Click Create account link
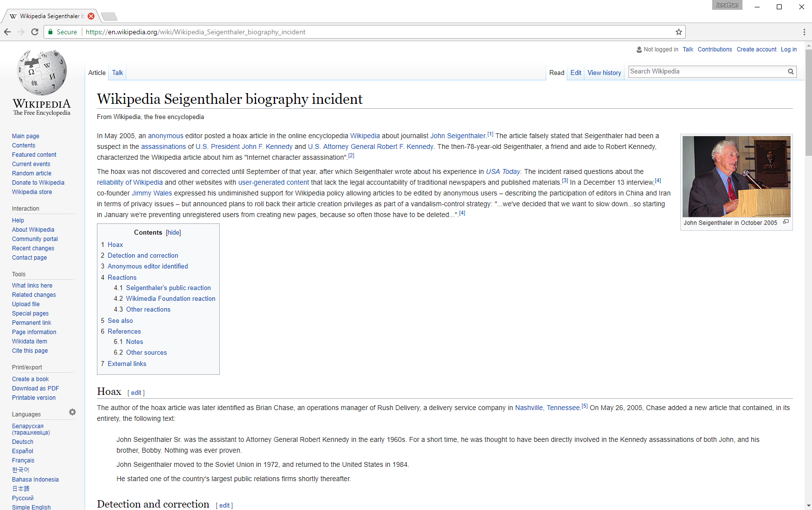 coord(757,49)
